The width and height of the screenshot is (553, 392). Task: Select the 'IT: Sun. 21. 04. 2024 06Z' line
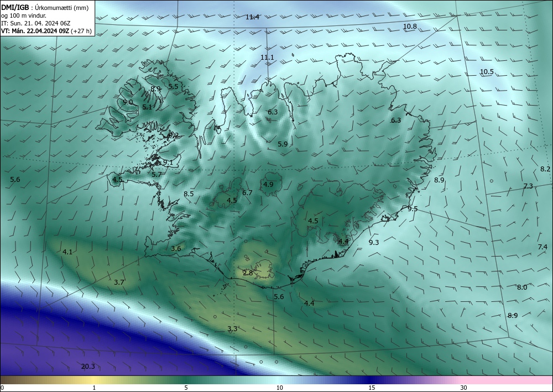click(35, 23)
